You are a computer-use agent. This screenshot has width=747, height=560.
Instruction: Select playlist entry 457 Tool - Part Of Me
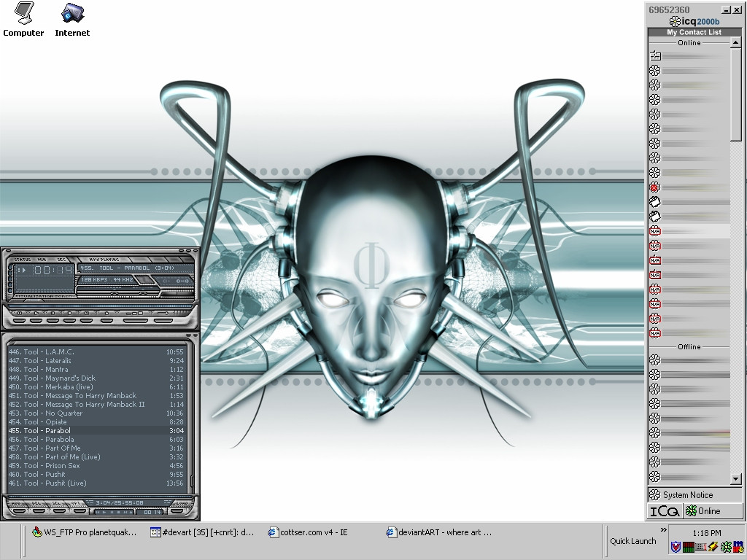[x=96, y=448]
